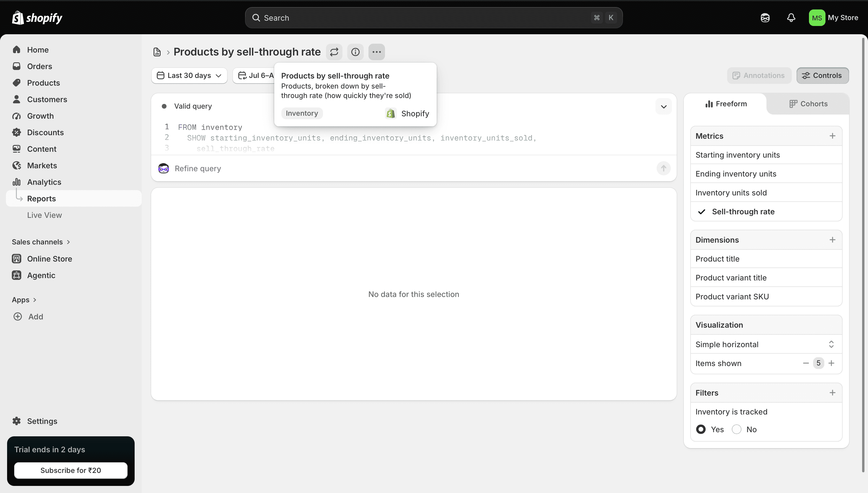Click the refresh report icon beside the title
The width and height of the screenshot is (868, 493).
click(x=334, y=52)
